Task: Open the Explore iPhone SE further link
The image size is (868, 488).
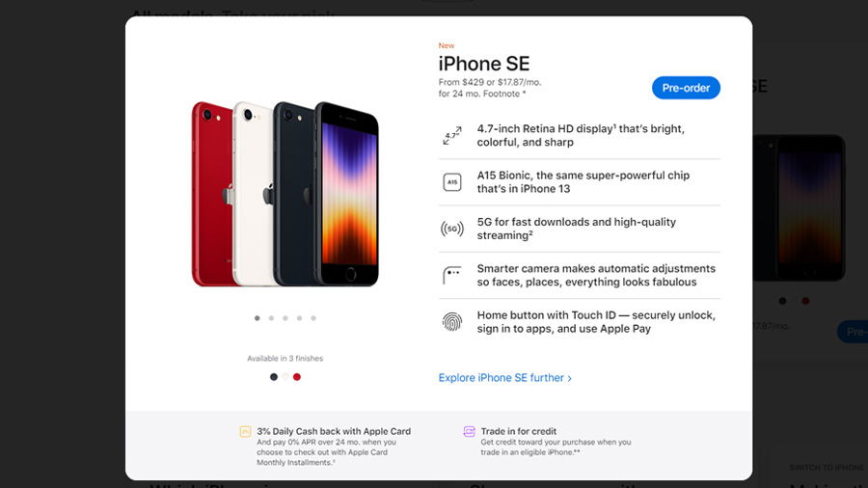Action: 504,378
